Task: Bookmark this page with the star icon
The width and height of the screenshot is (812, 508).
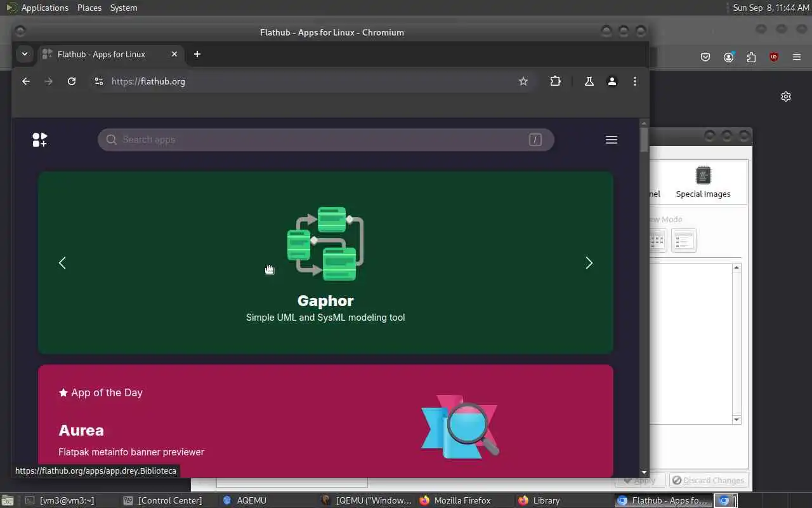Action: pos(523,81)
